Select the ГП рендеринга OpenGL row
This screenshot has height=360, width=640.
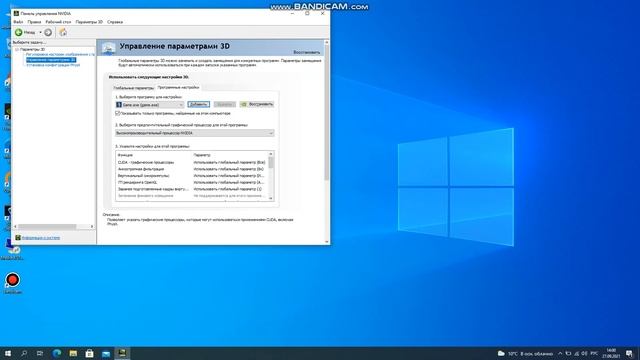[191, 182]
